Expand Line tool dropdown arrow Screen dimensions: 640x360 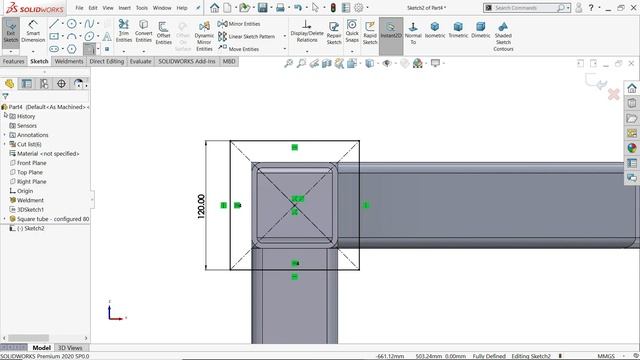[x=62, y=24]
